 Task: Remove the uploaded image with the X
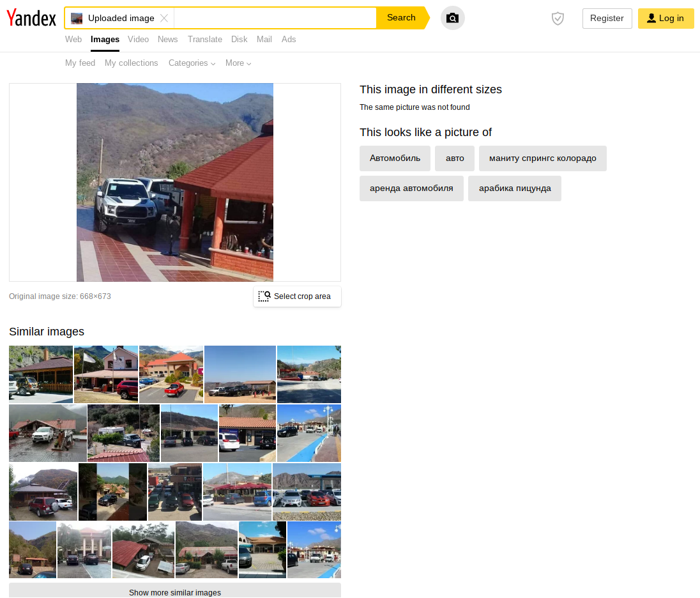pyautogui.click(x=164, y=18)
